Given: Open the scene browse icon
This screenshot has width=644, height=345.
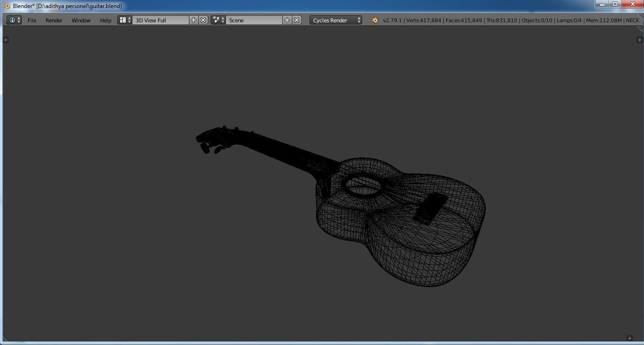Looking at the screenshot, I should pos(219,20).
